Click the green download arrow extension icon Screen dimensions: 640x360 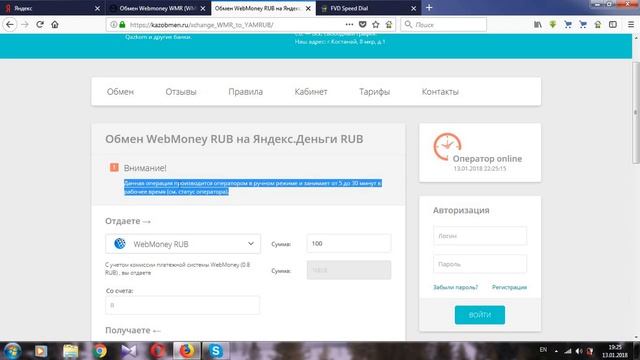pos(553,24)
